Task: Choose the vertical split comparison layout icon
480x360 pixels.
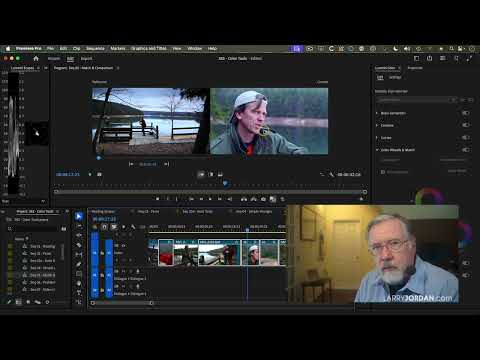Action: tap(211, 174)
